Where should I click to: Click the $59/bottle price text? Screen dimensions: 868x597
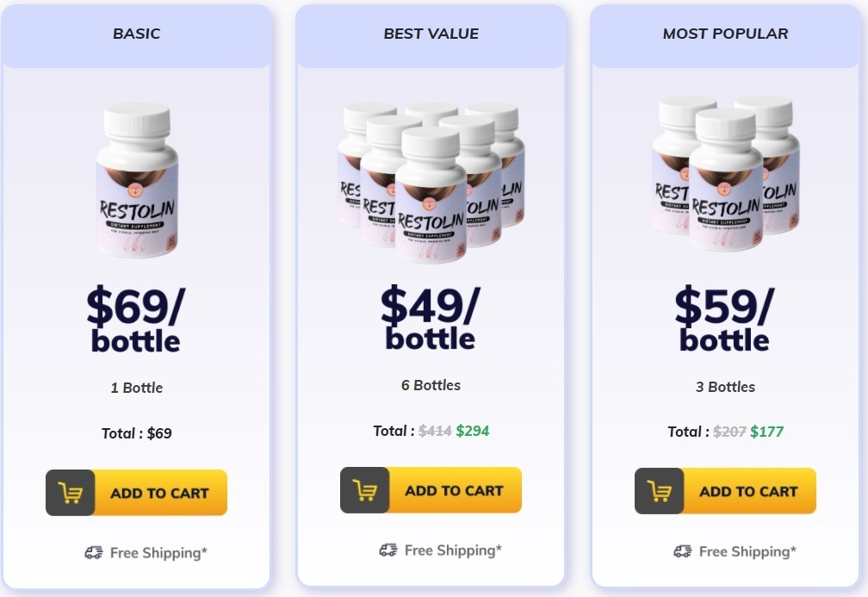point(725,318)
